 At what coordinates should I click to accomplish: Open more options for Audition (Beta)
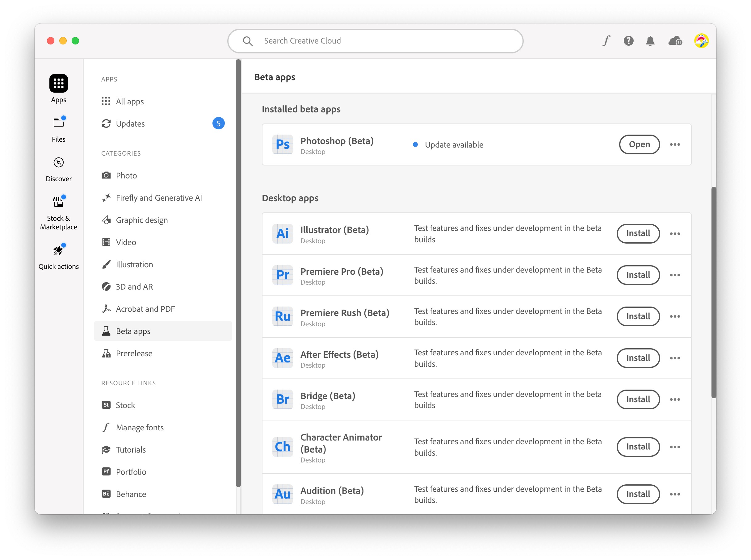pyautogui.click(x=675, y=494)
